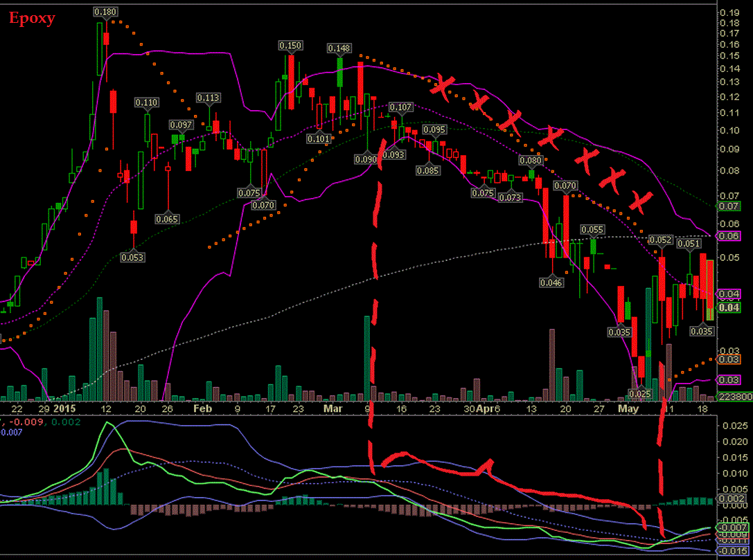
Task: Select the 0.053 low price label
Action: pyautogui.click(x=132, y=258)
